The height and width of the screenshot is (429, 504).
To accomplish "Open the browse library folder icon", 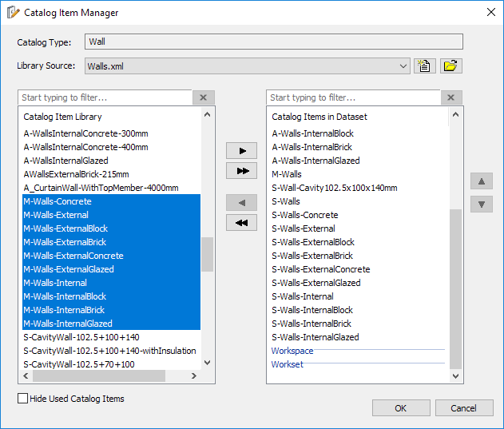I will click(x=451, y=66).
